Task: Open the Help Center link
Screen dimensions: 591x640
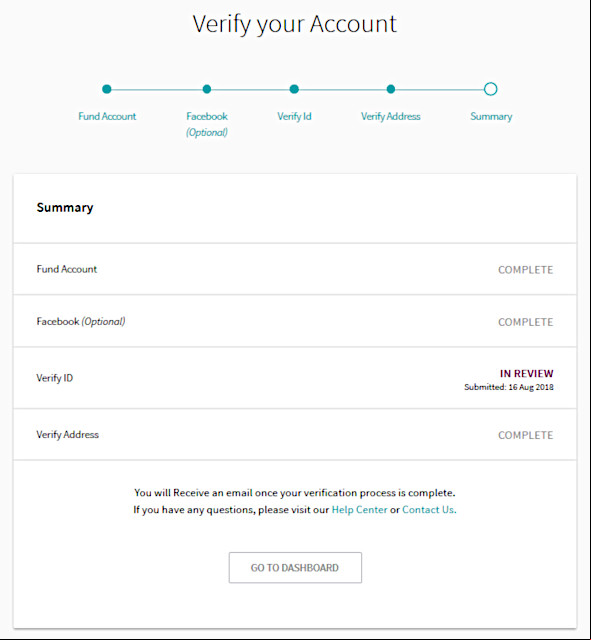Action: pos(359,510)
